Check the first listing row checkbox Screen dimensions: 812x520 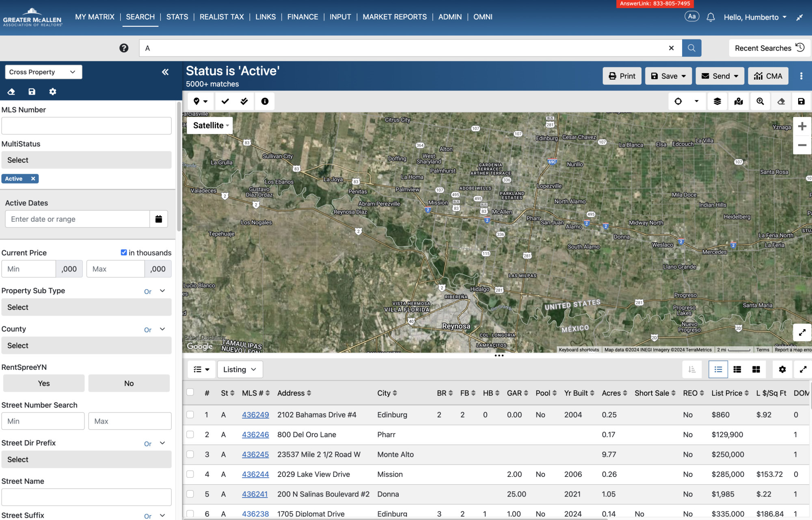click(x=190, y=414)
